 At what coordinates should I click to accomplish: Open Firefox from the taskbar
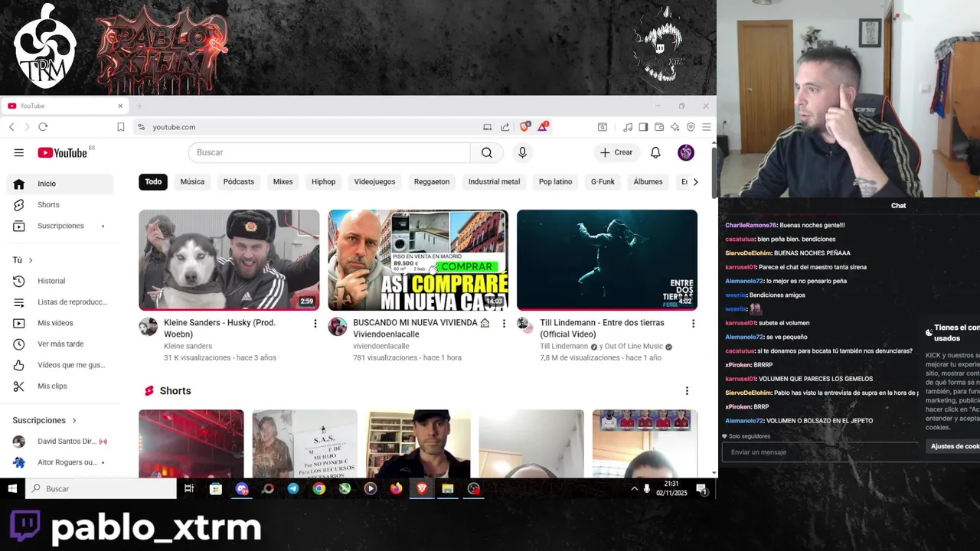397,488
